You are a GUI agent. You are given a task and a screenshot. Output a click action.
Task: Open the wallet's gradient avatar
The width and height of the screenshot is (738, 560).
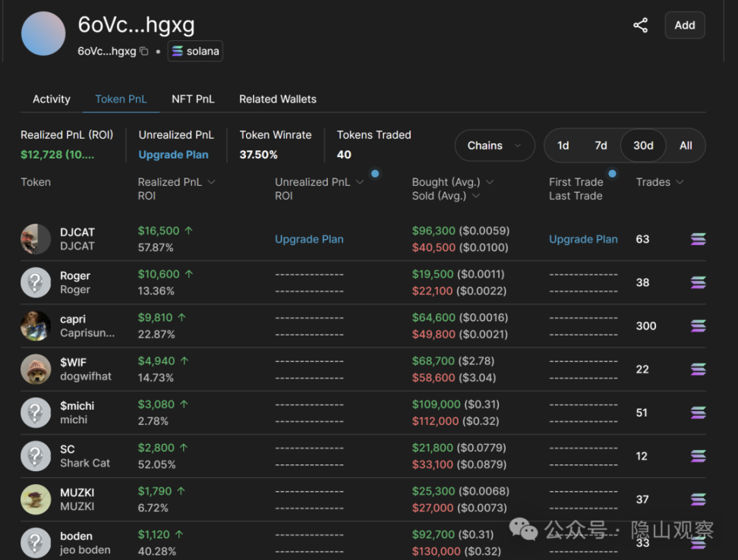pyautogui.click(x=43, y=34)
